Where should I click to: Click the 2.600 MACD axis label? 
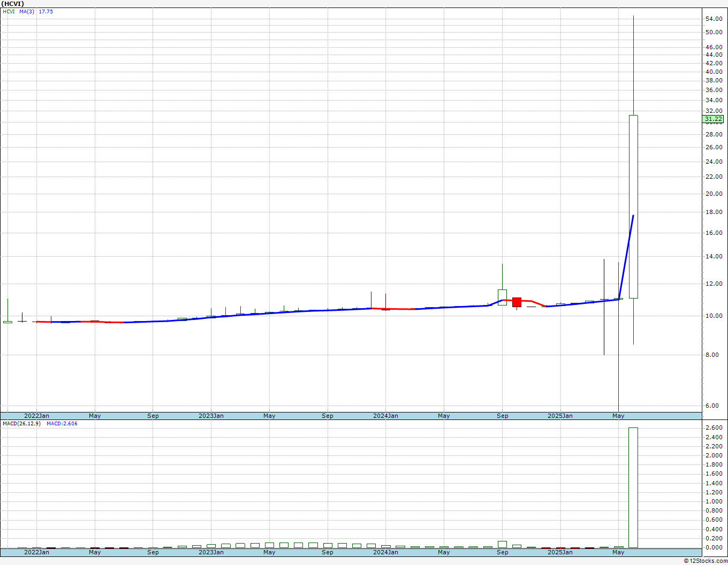coord(713,428)
